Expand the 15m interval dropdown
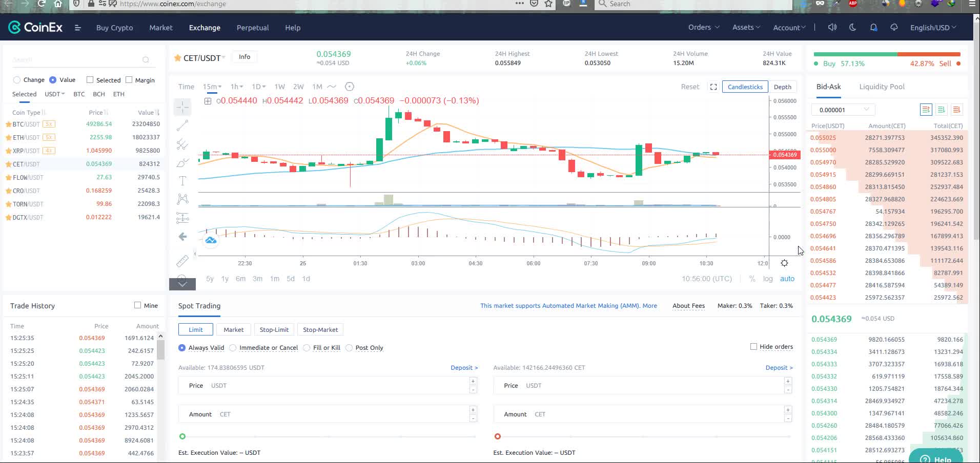 (212, 87)
